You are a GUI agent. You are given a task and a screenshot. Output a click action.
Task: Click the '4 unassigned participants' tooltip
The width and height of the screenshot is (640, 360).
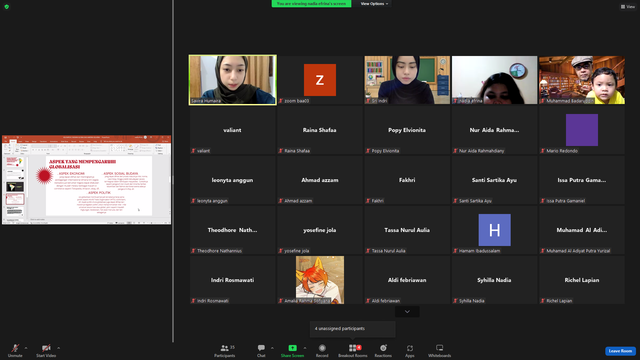click(353, 329)
